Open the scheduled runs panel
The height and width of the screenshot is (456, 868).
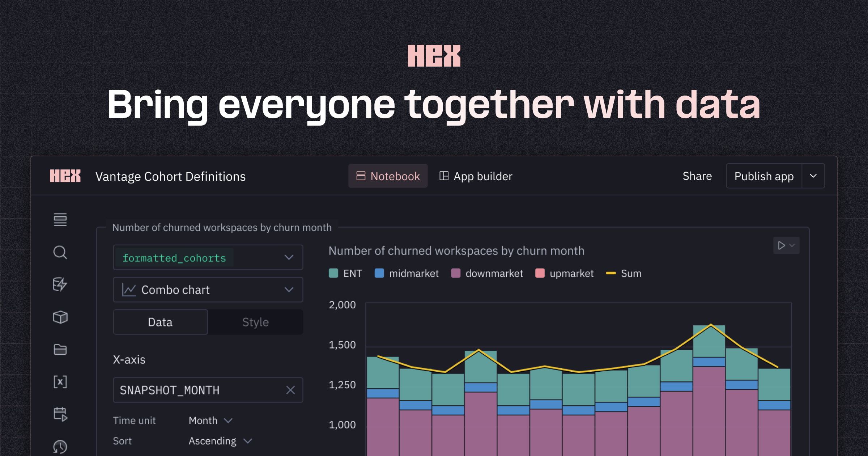coord(60,414)
